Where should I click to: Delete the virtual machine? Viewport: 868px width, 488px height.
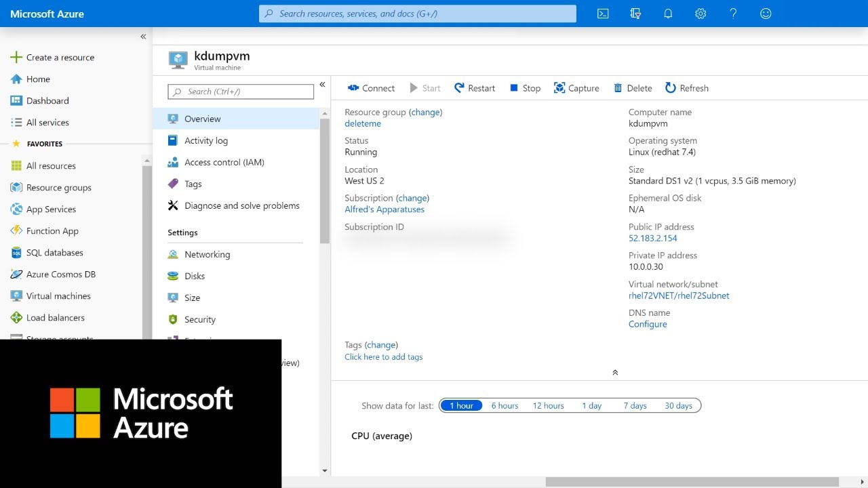[633, 88]
